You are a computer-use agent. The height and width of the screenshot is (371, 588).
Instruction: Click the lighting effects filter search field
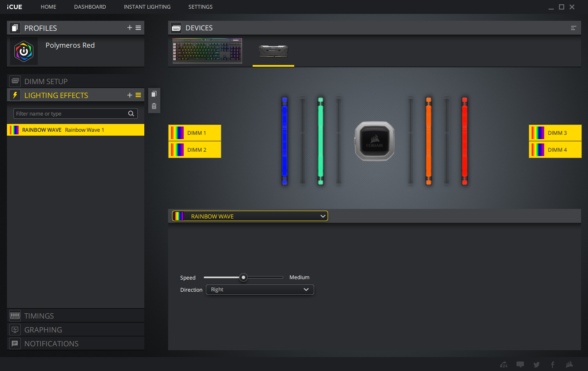71,114
